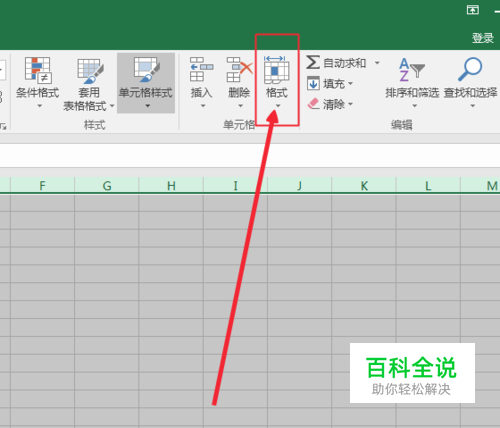The width and height of the screenshot is (500, 428).
Task: Click the AutoSum sigma (自动求和) icon
Action: (x=313, y=62)
